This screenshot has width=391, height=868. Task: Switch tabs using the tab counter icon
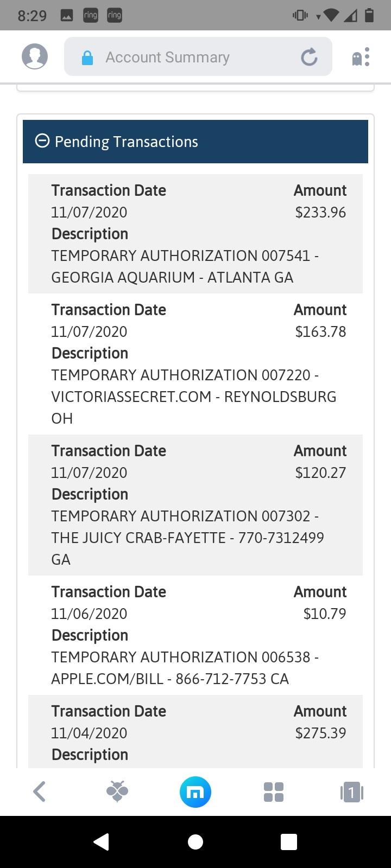click(x=352, y=792)
